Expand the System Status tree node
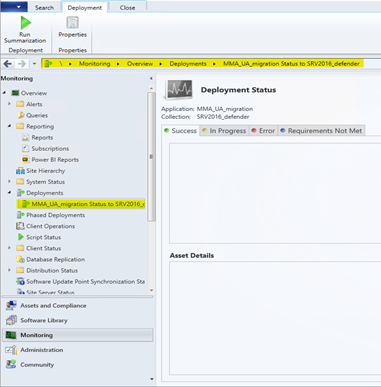Image resolution: width=381 pixels, height=387 pixels. pyautogui.click(x=9, y=182)
